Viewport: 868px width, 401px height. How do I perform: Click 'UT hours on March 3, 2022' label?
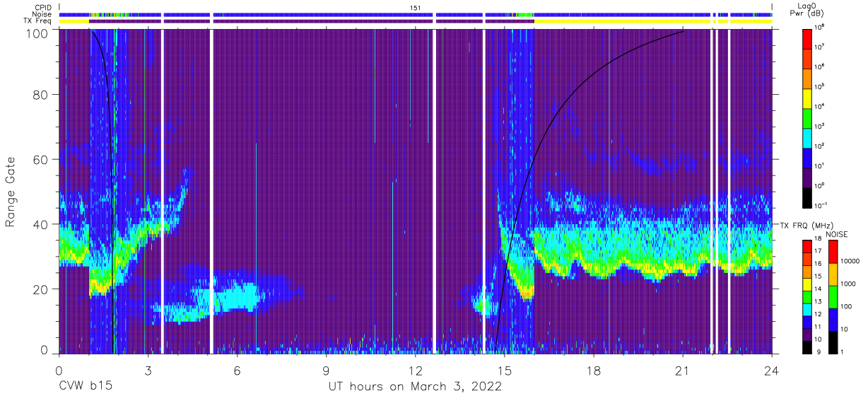tap(415, 387)
